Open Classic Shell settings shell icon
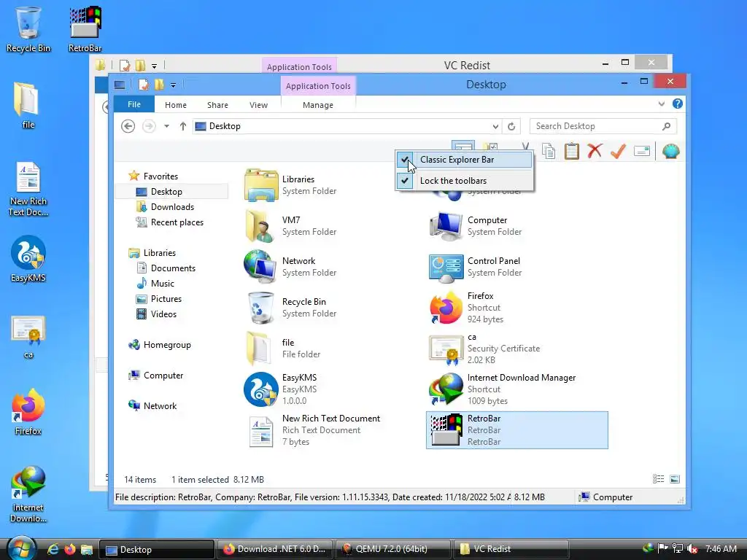Screen dimensions: 747x560 tap(671, 152)
